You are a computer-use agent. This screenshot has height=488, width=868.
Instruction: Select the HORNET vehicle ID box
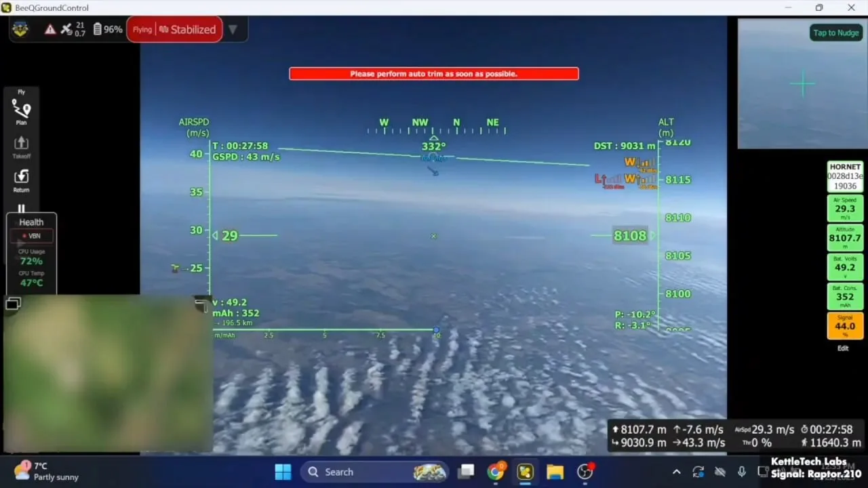click(x=845, y=176)
